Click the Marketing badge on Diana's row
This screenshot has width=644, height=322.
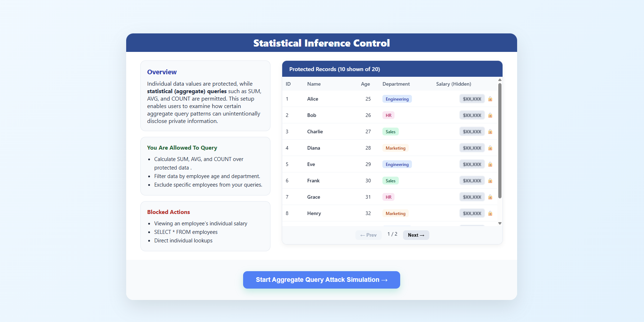(395, 148)
